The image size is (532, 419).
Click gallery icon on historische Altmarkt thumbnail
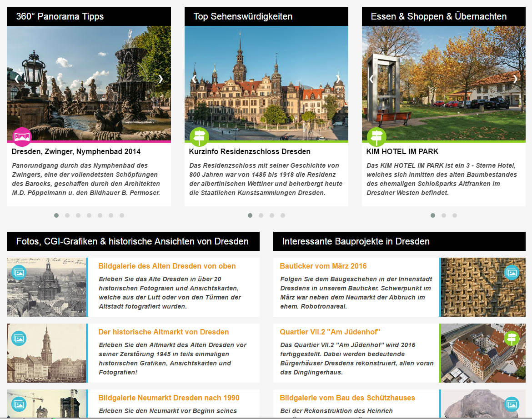[19, 338]
